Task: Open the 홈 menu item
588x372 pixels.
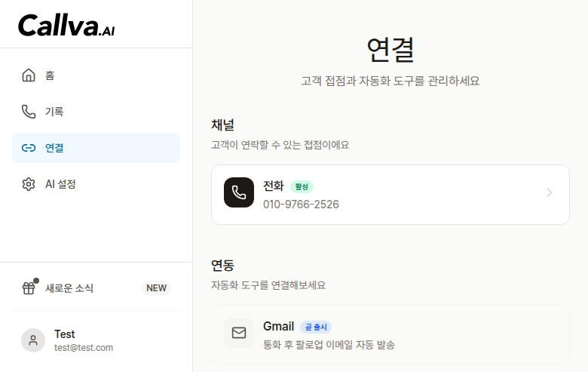Action: 50,75
